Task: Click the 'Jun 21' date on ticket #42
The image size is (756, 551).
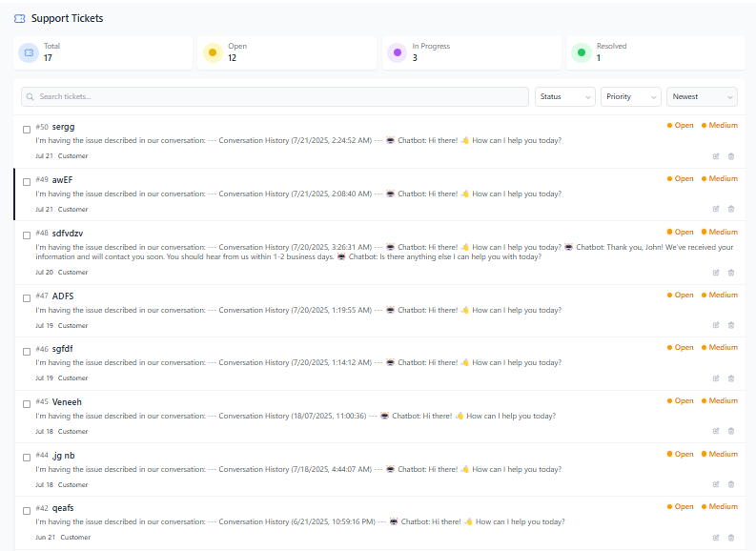Action: (x=46, y=537)
